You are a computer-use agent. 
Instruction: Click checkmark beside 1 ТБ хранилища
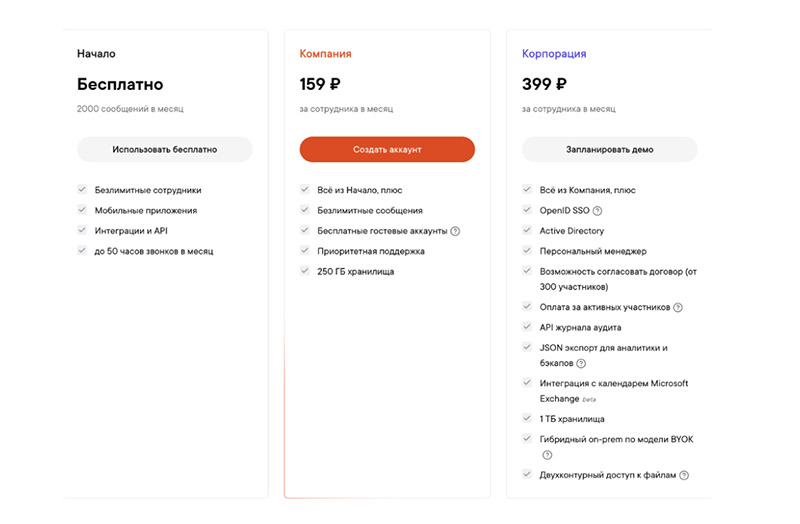(527, 418)
